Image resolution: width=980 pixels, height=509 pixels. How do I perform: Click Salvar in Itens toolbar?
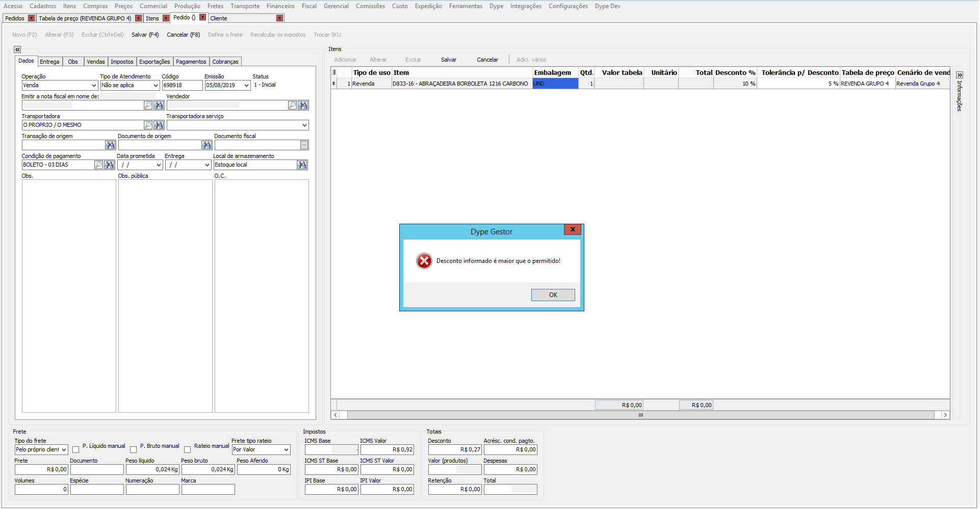tap(449, 60)
